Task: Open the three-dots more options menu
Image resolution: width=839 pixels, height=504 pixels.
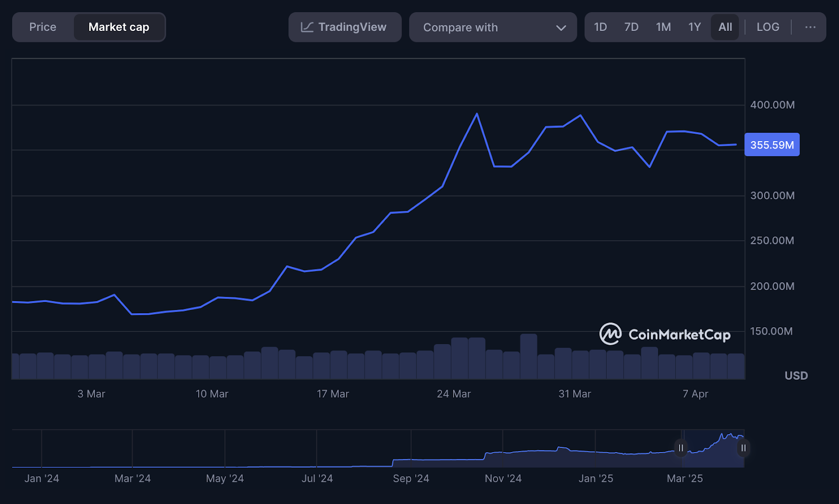Action: (810, 27)
